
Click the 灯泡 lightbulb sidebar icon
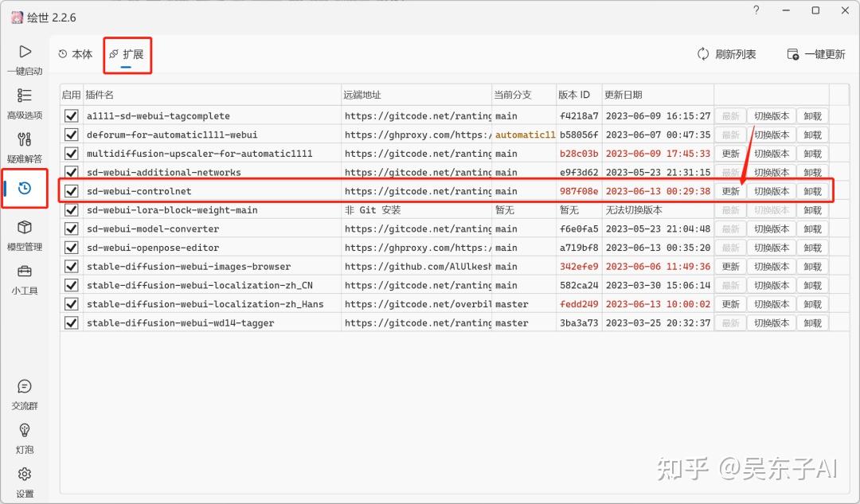pyautogui.click(x=25, y=436)
